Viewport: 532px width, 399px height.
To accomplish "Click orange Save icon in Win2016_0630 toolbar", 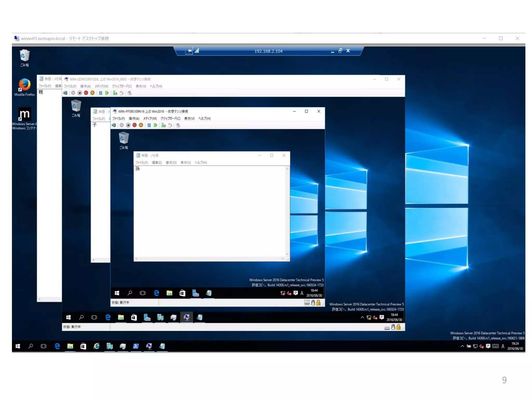I will [x=92, y=93].
